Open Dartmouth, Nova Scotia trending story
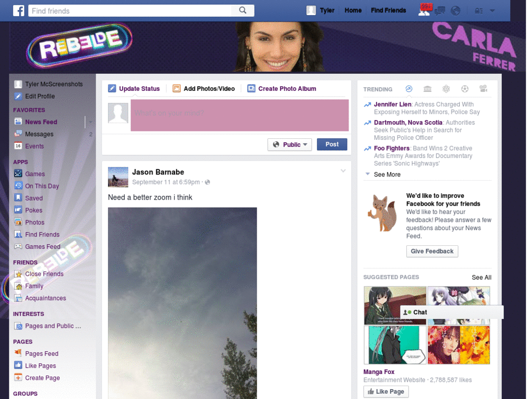Screen dimensions: 532x399 coord(408,123)
